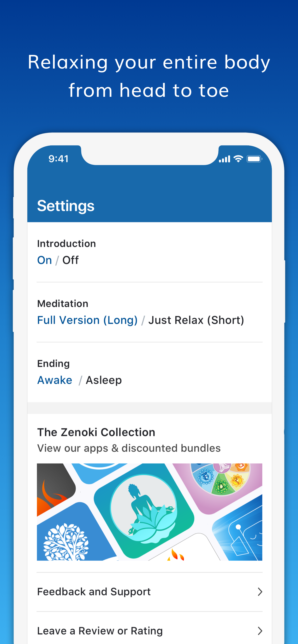This screenshot has width=298, height=644.
Task: Tap the status bar clock showing 9:41
Action: point(58,159)
